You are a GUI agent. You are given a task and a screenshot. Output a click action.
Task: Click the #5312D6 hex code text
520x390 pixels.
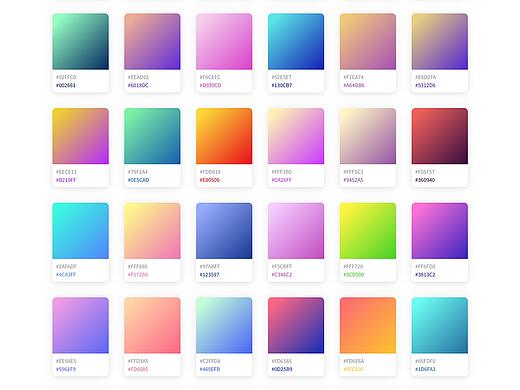[425, 85]
